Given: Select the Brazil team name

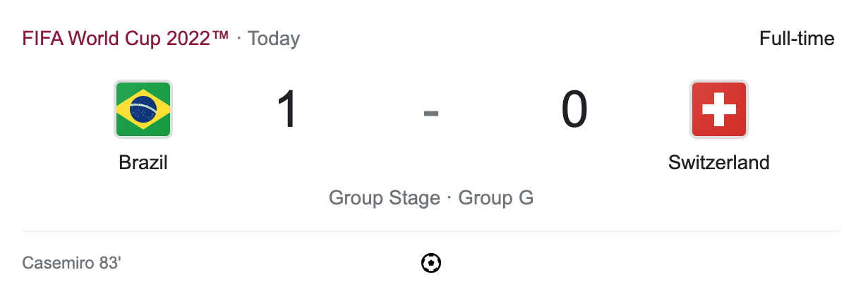Looking at the screenshot, I should coord(143,163).
